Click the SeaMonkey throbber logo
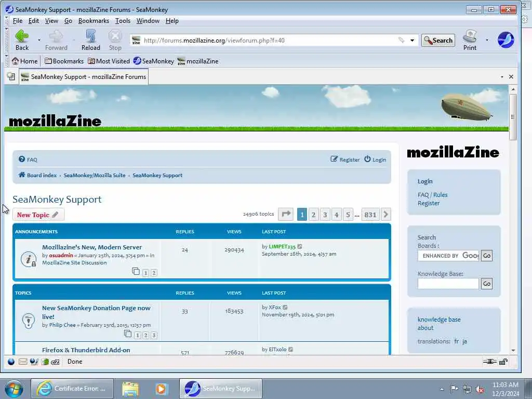The image size is (532, 399). (x=506, y=40)
